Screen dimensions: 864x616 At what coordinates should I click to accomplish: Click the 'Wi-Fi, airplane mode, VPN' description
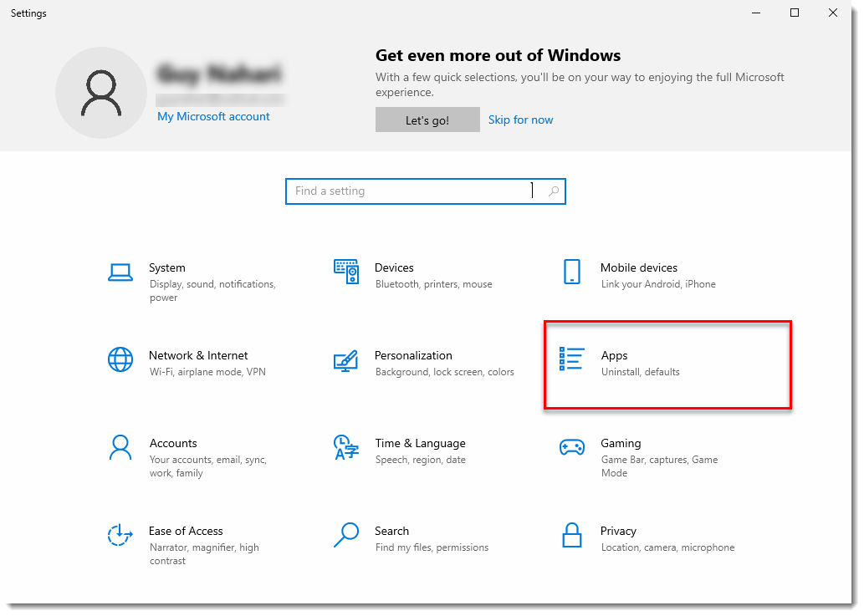click(x=207, y=372)
